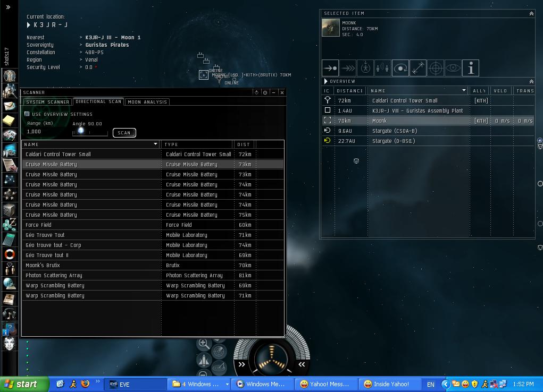Click the Approach action icon
This screenshot has width=543, height=392.
[x=330, y=68]
